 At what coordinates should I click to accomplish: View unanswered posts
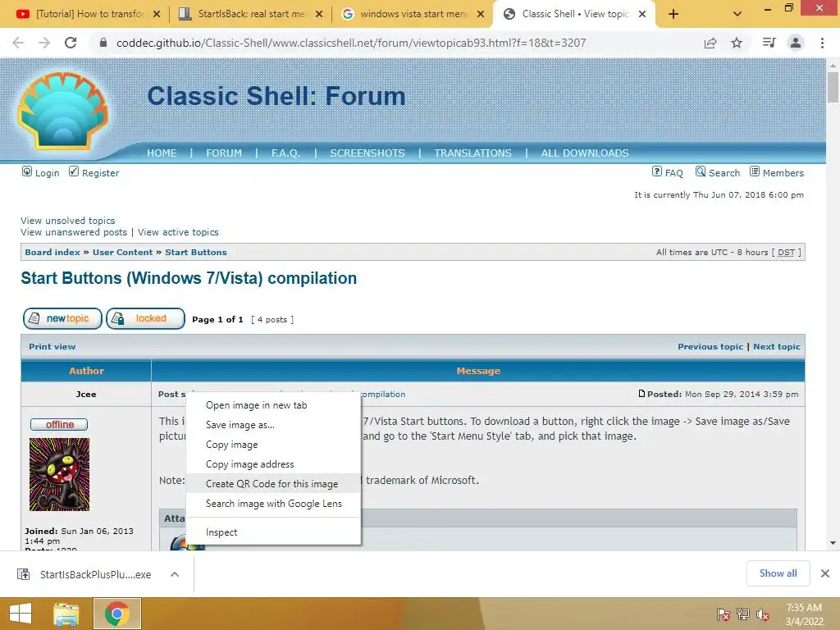pos(74,232)
